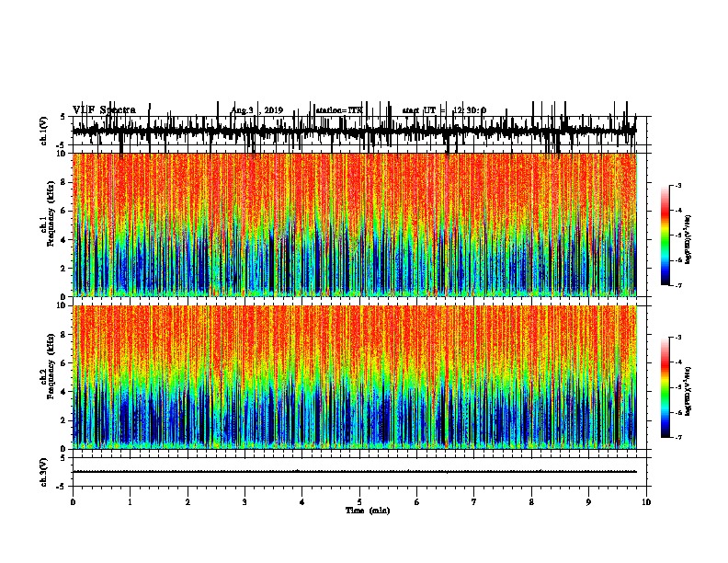Click the "Time (min)" axis title
The image size is (728, 563).
pyautogui.click(x=368, y=511)
